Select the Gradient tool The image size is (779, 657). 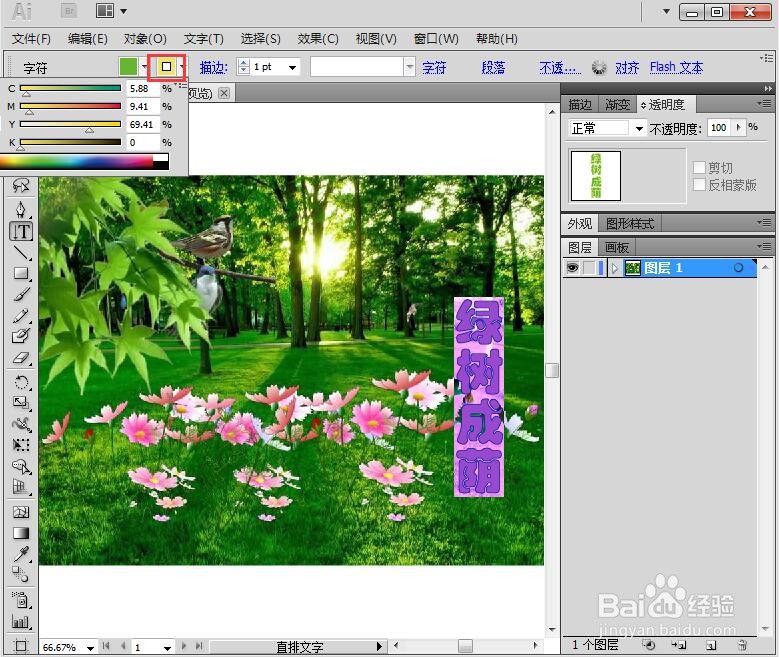click(x=21, y=533)
